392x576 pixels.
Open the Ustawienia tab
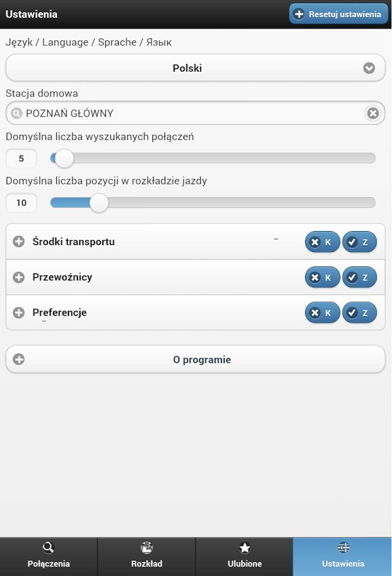point(343,557)
